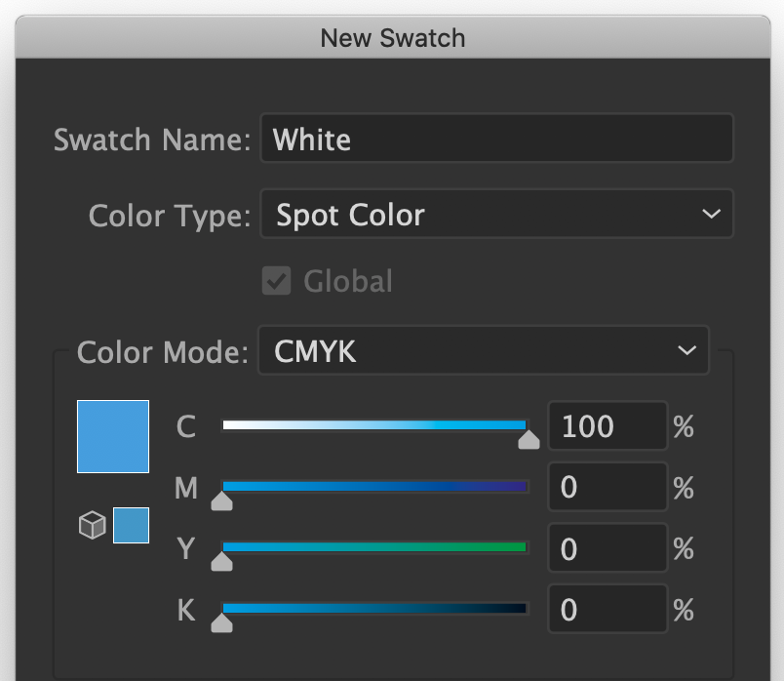The width and height of the screenshot is (784, 681).
Task: Click the Yellow percentage value field
Action: tap(607, 549)
